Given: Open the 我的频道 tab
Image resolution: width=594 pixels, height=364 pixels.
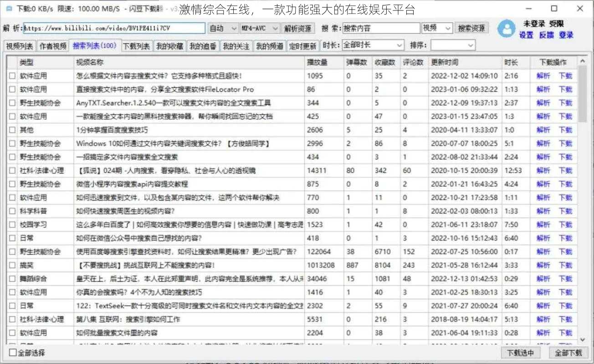Looking at the screenshot, I should pos(269,46).
